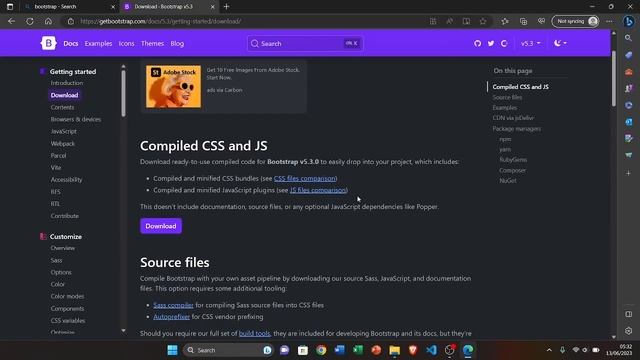The height and width of the screenshot is (360, 640).
Task: Jump to RubyGems section
Action: tap(513, 160)
